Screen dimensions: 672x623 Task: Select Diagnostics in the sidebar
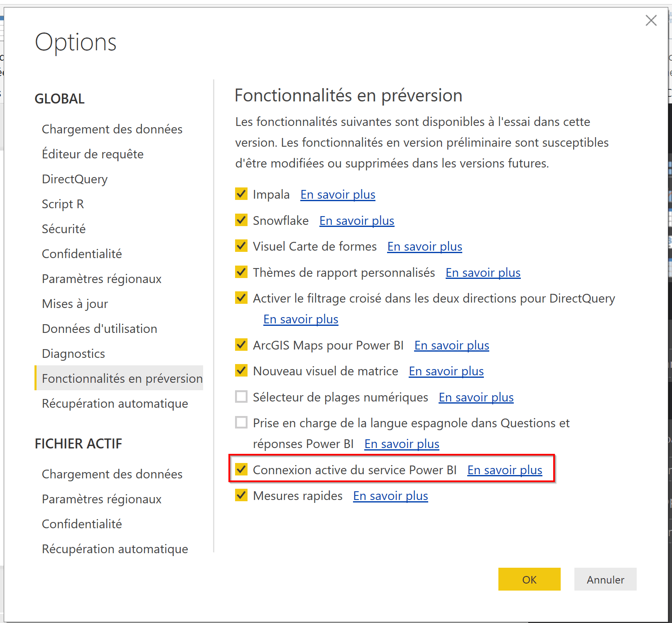coord(74,354)
